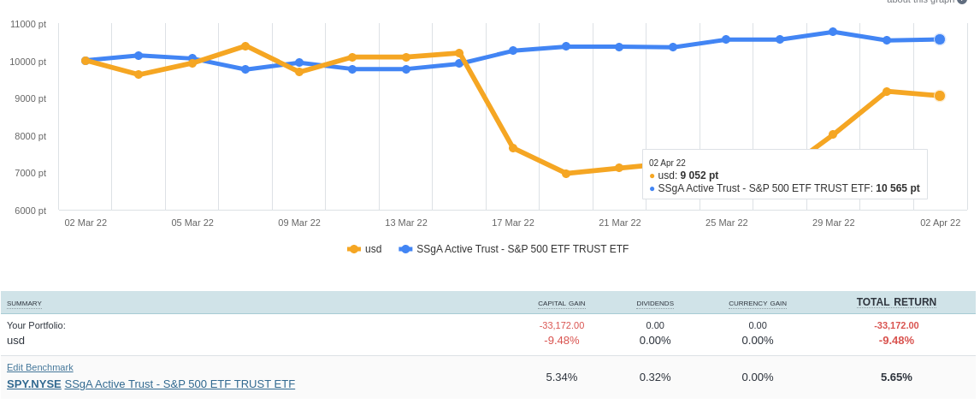980x416 pixels.
Task: Click the Summary header label
Action: pyautogui.click(x=24, y=303)
